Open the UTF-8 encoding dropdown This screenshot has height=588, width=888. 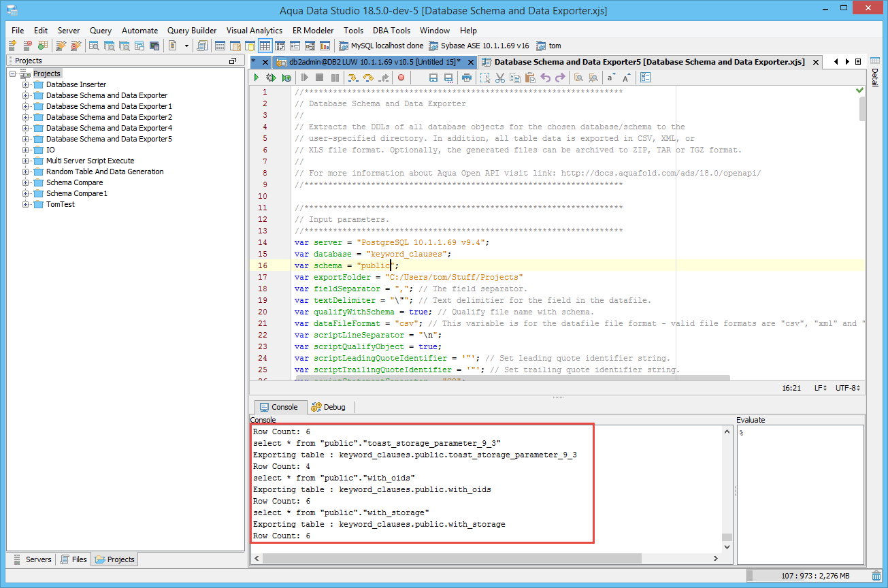[848, 388]
